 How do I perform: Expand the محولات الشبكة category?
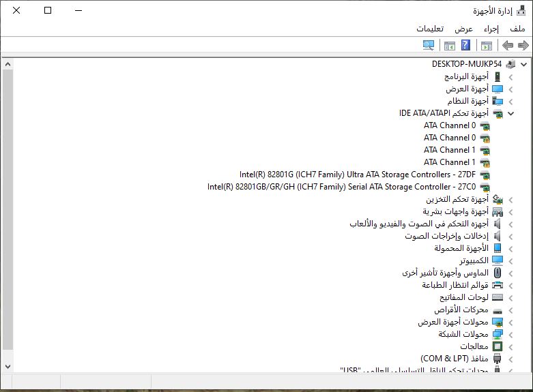click(x=510, y=335)
